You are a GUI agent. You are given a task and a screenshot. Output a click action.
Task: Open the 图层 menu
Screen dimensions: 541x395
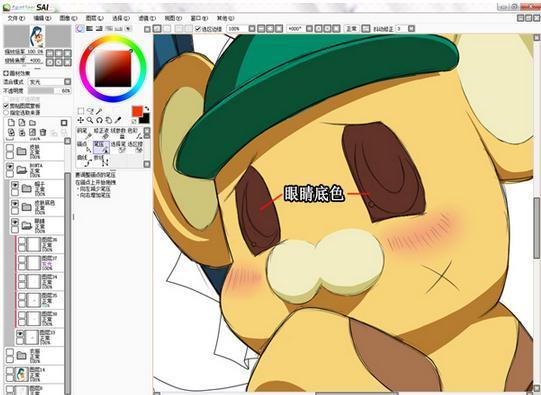[x=94, y=18]
